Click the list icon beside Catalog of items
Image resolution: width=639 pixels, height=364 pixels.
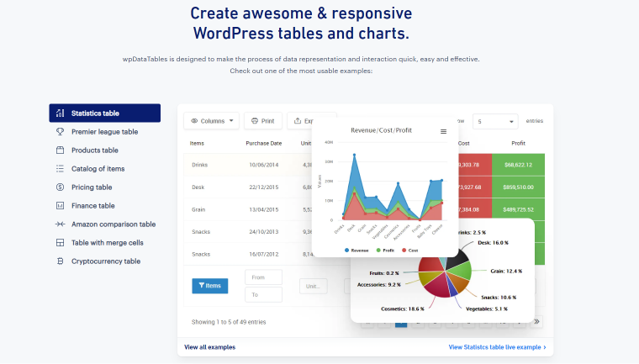60,169
